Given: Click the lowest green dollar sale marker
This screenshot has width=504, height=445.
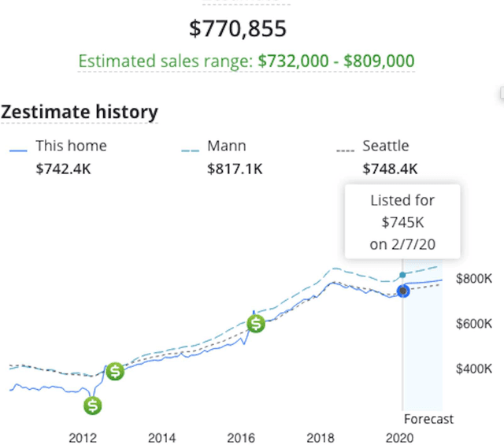Looking at the screenshot, I should tap(94, 406).
